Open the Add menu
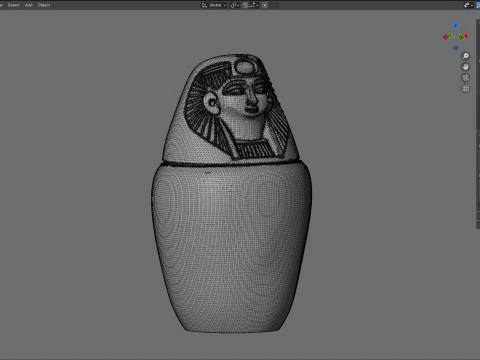 29,5
